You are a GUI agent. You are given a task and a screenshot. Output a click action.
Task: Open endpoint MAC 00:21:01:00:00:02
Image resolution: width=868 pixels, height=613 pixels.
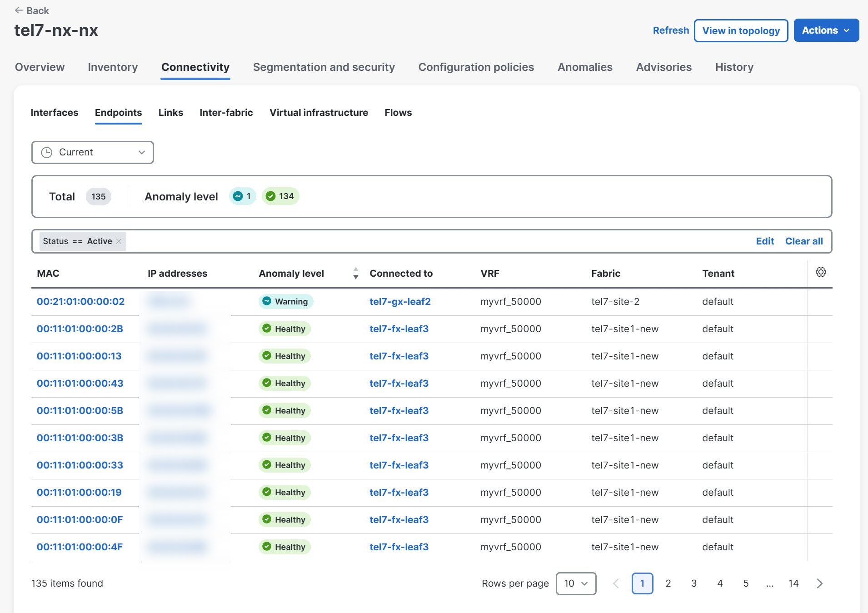pyautogui.click(x=80, y=302)
